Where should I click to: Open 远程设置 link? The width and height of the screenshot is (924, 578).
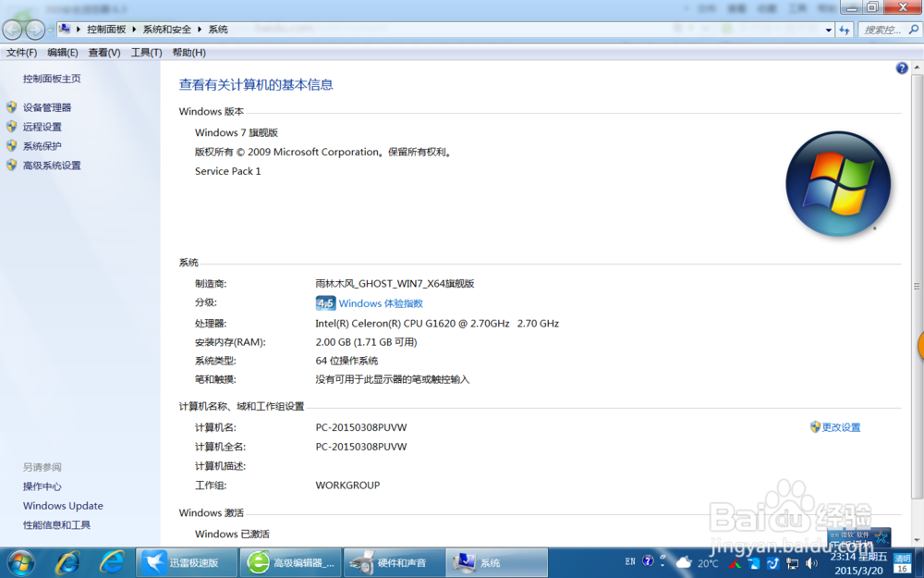(x=43, y=127)
